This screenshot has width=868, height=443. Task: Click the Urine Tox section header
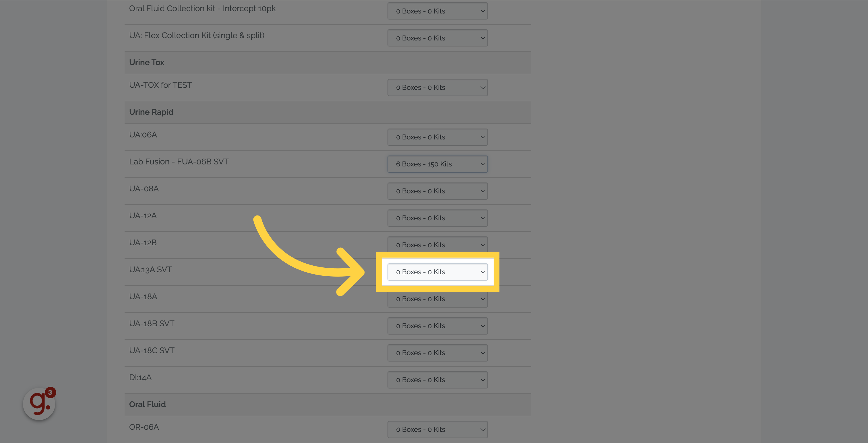click(328, 63)
